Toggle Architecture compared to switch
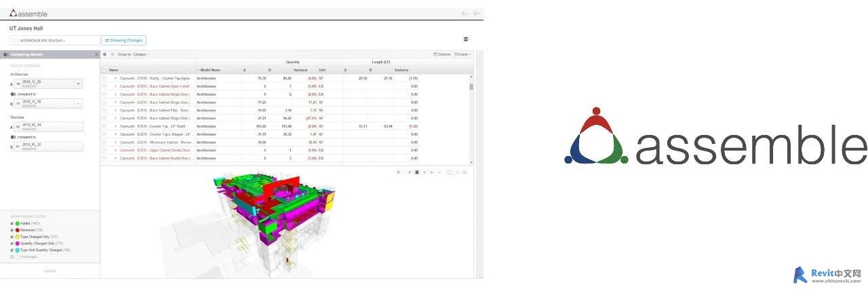This screenshot has height=289, width=868. [14, 94]
